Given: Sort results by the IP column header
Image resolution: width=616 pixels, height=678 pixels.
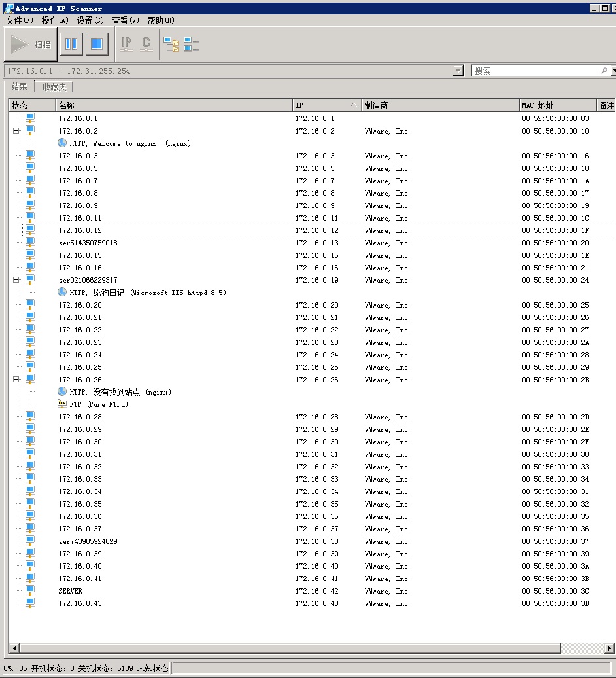Looking at the screenshot, I should 326,105.
